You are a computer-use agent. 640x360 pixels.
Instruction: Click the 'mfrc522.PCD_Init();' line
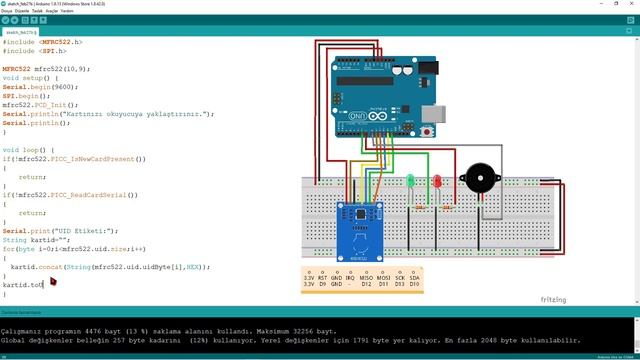point(40,105)
